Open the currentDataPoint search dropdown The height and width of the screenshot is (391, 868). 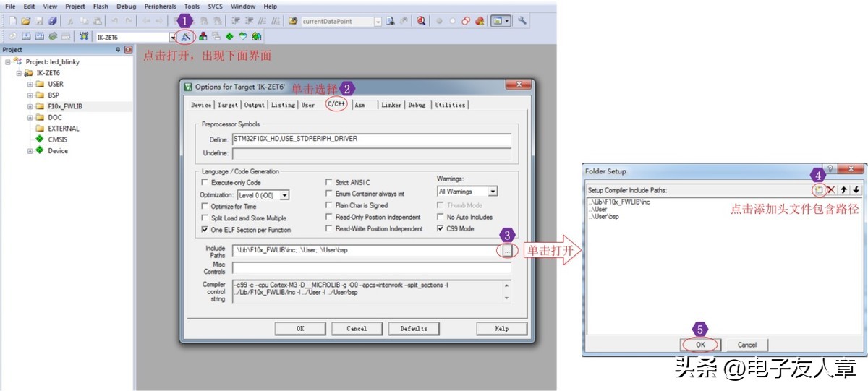(378, 22)
